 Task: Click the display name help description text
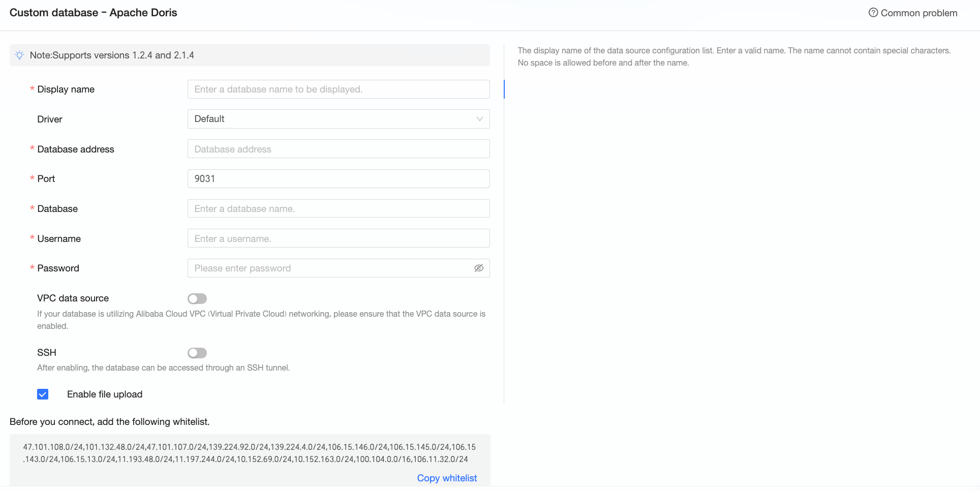point(734,57)
